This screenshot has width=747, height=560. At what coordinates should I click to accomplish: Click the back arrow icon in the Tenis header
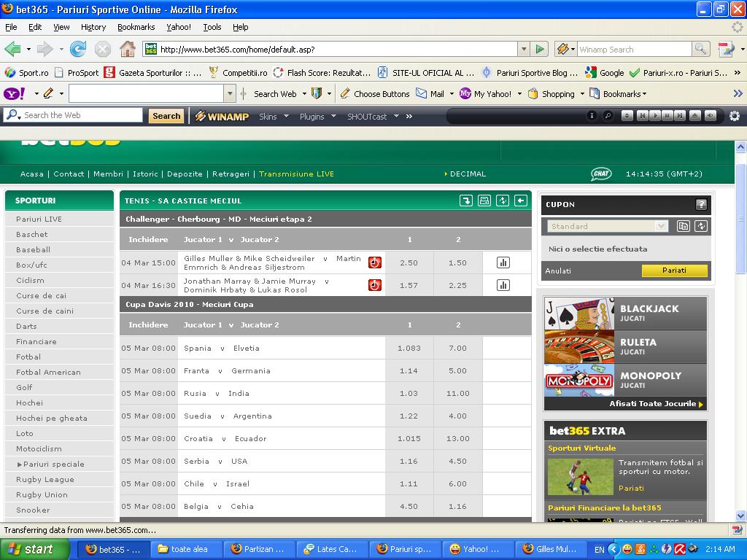521,201
